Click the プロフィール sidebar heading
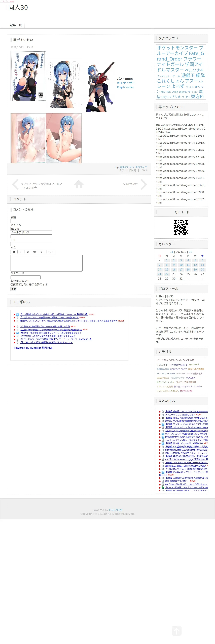 (168, 289)
